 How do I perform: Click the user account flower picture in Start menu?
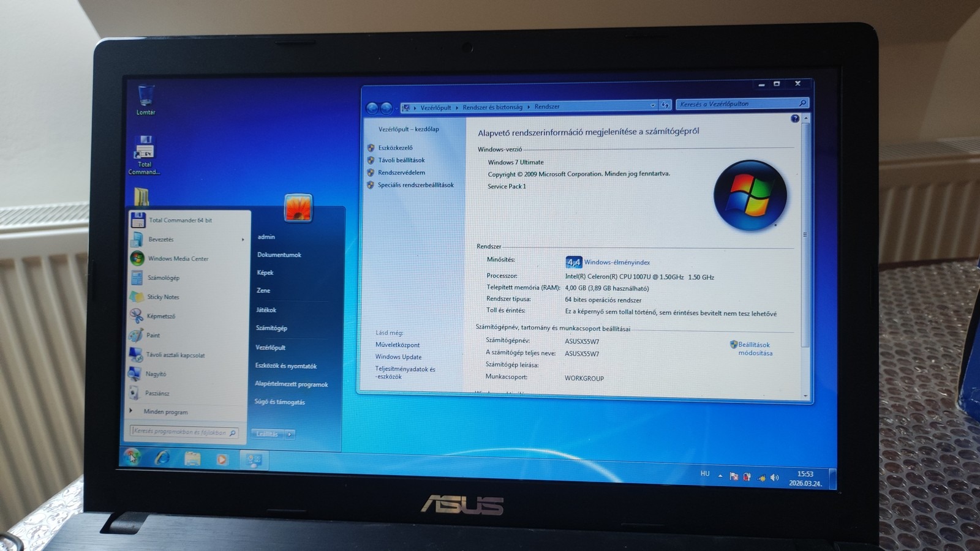click(298, 208)
